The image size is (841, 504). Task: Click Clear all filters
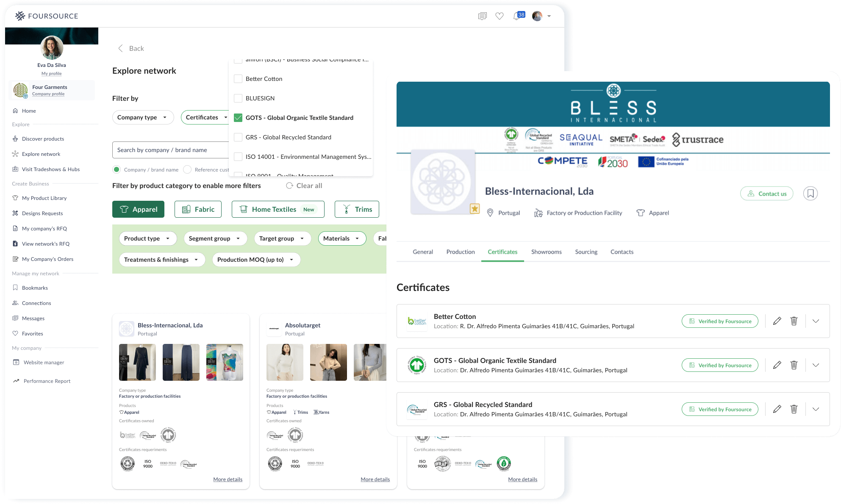304,186
